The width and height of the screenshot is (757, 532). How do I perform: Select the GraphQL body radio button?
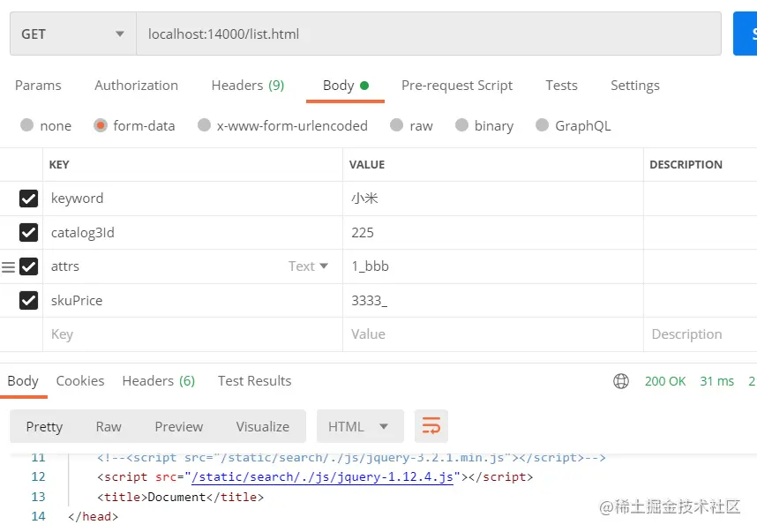tap(542, 125)
